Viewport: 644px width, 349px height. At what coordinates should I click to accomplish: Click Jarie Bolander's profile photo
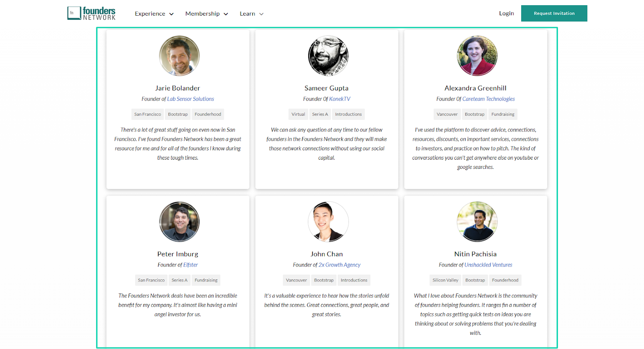tap(179, 55)
